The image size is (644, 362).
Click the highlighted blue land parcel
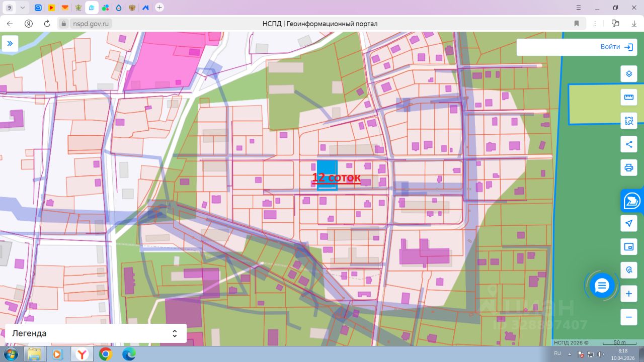(x=327, y=167)
